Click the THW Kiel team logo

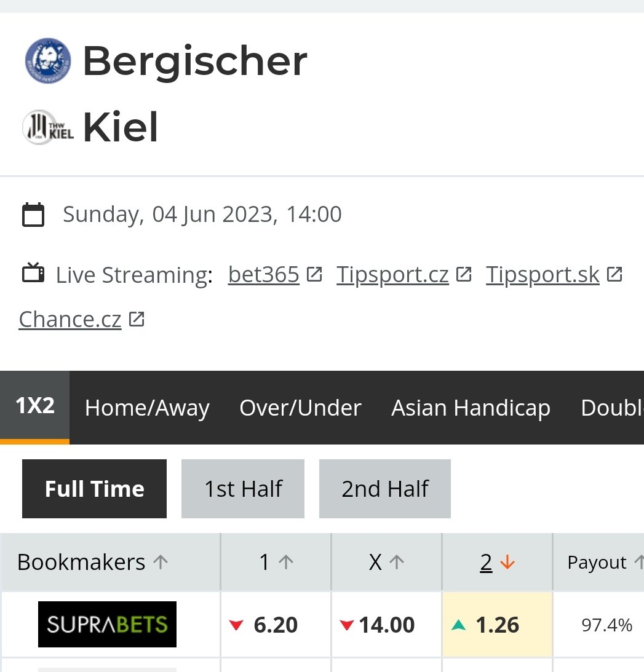click(x=48, y=127)
